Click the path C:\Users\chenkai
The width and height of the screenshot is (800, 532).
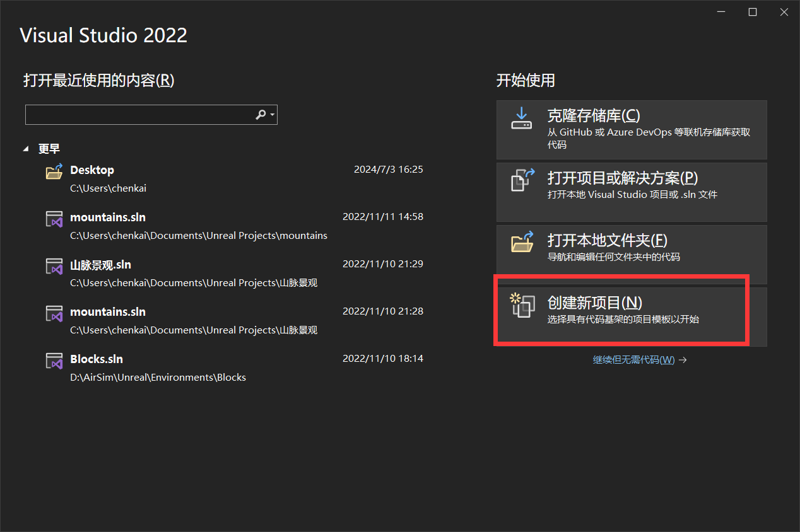point(108,188)
